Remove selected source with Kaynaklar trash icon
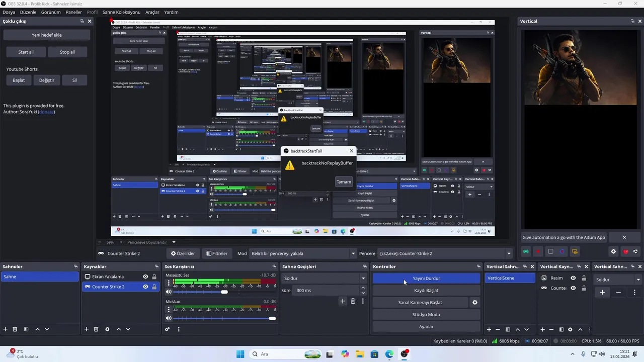 96,329
